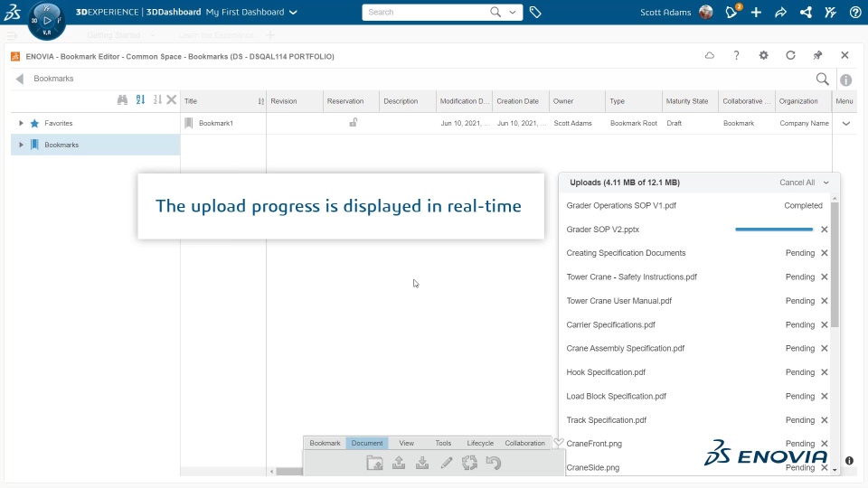Switch to the Tools action tab
868x488 pixels.
point(443,443)
